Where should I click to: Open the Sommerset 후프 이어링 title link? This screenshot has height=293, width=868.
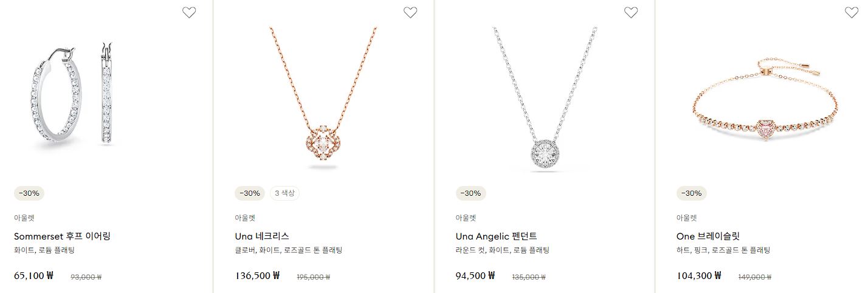pos(62,236)
